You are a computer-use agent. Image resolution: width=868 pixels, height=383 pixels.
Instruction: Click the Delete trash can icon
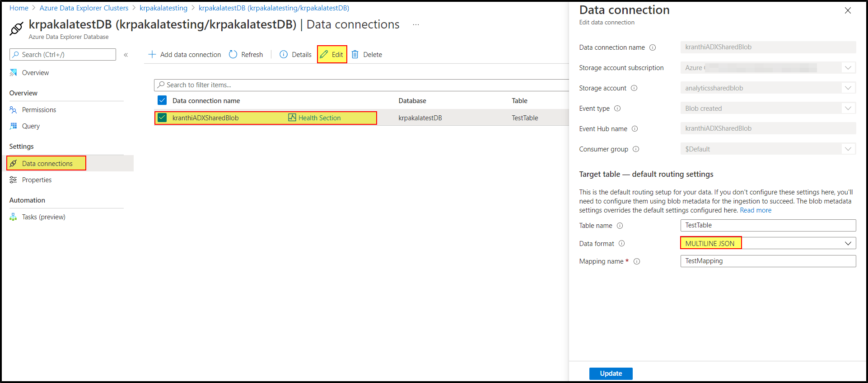click(355, 54)
